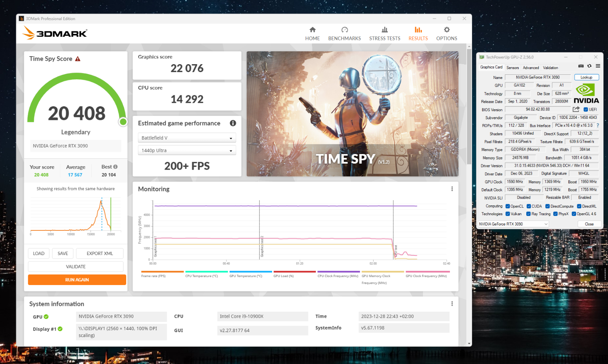The width and height of the screenshot is (608, 364).
Task: Click the orange RUN AGAIN button
Action: (77, 280)
